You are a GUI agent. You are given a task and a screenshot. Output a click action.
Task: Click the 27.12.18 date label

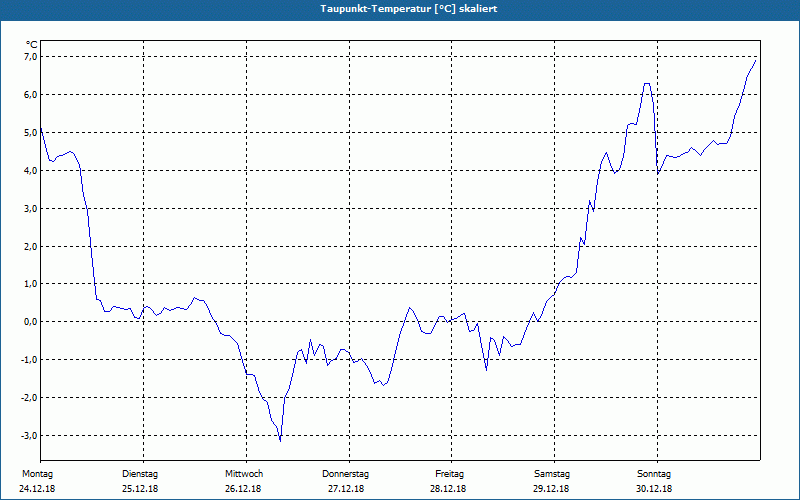pos(346,489)
